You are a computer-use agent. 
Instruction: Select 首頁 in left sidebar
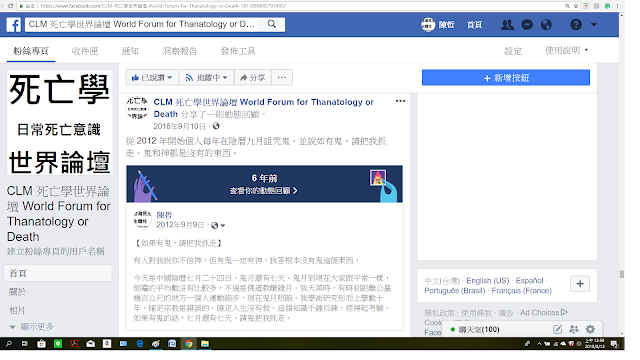coord(58,273)
